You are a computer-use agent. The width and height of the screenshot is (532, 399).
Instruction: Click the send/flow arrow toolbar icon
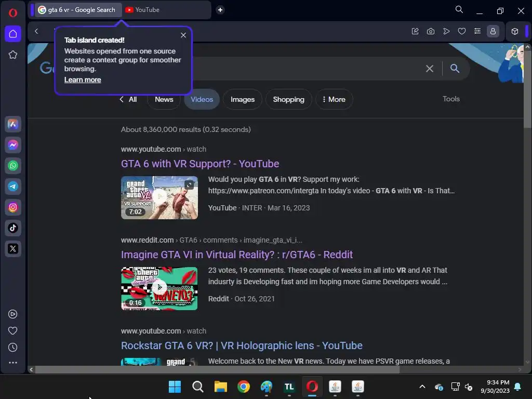click(x=446, y=32)
